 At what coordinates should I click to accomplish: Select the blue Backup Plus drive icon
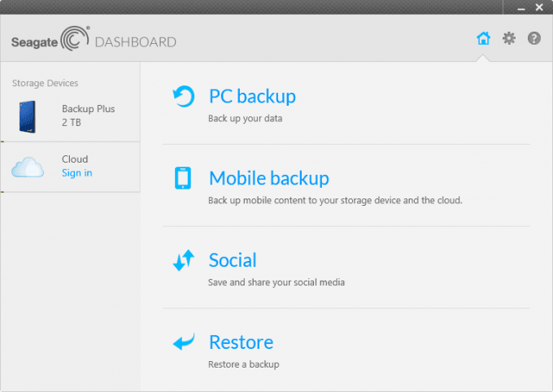point(29,115)
